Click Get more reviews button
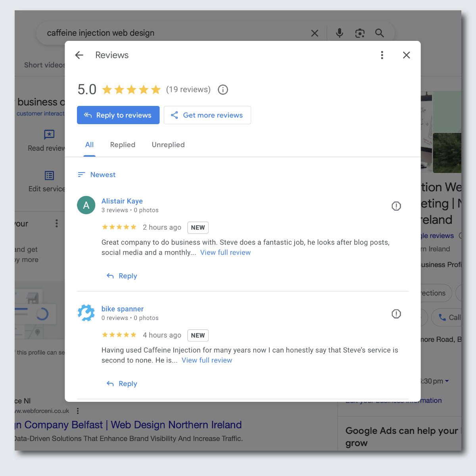This screenshot has height=476, width=476. point(207,115)
